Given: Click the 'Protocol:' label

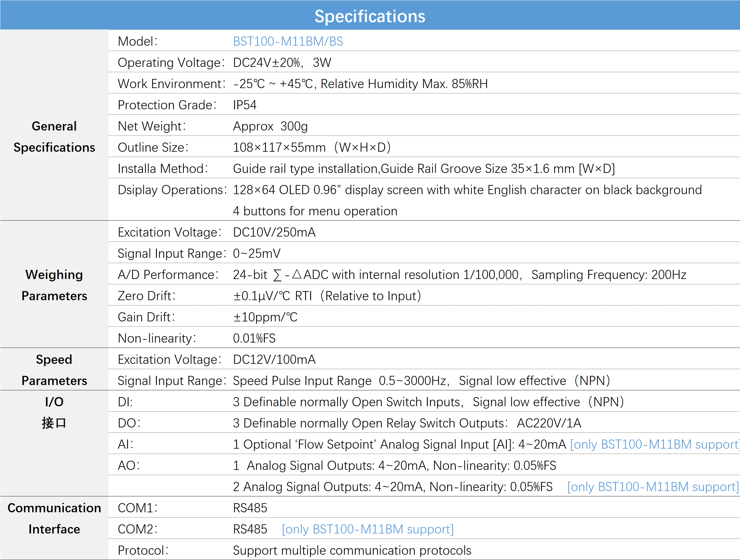Looking at the screenshot, I should [143, 550].
